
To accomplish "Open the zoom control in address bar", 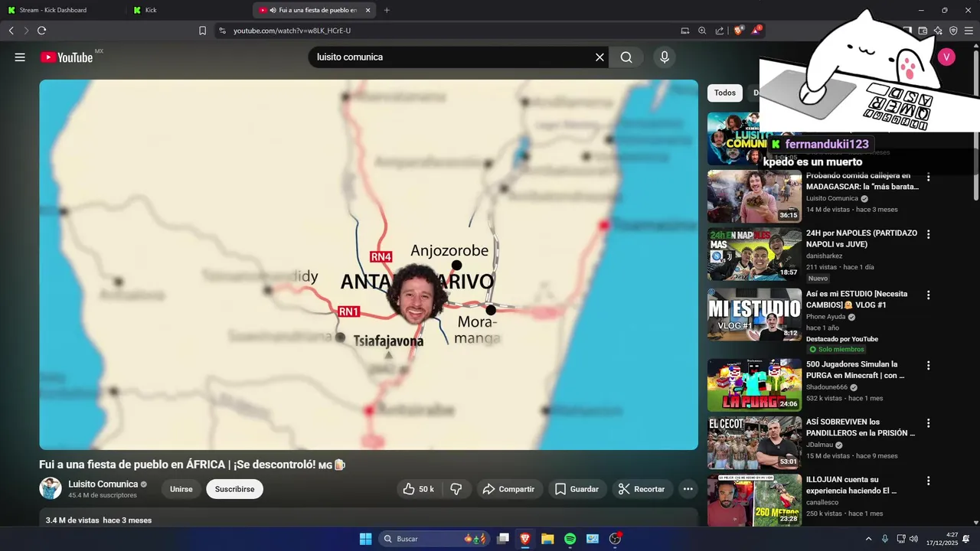I will [702, 31].
